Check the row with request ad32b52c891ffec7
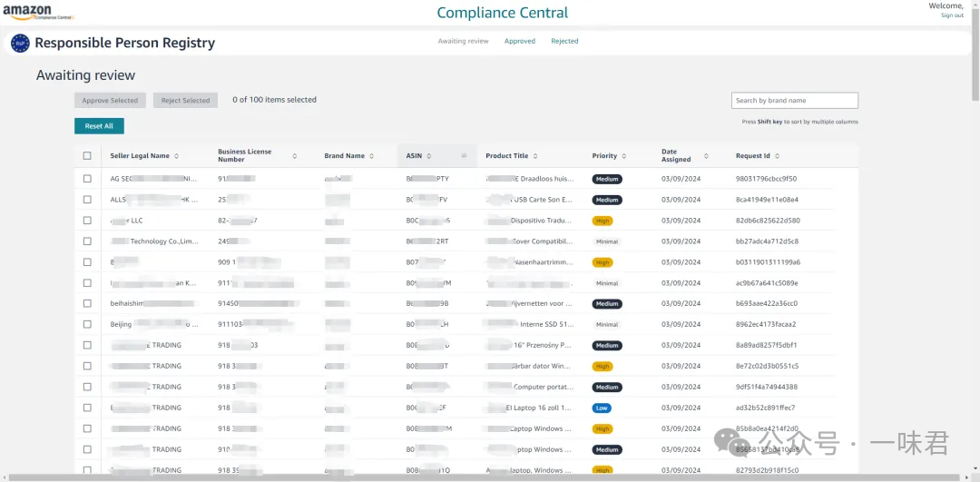The width and height of the screenshot is (980, 482). (x=87, y=408)
